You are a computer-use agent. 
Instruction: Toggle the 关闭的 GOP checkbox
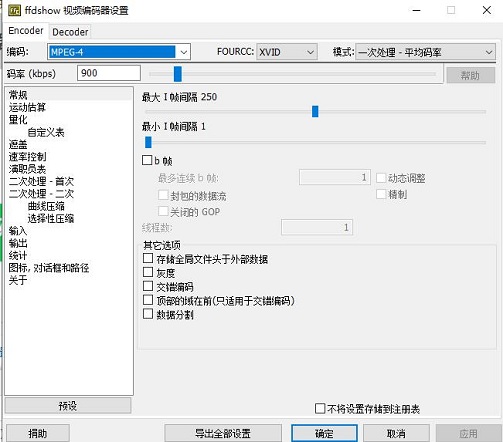coord(163,211)
